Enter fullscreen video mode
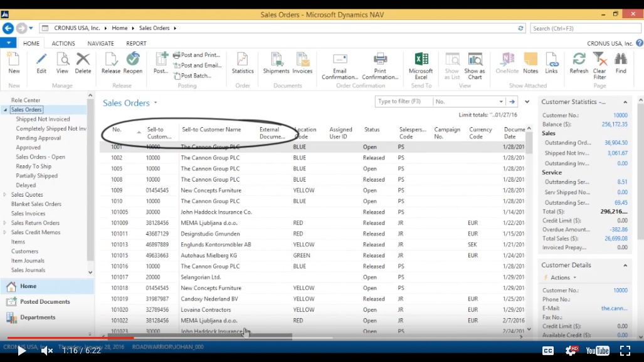This screenshot has width=644, height=362. [625, 351]
